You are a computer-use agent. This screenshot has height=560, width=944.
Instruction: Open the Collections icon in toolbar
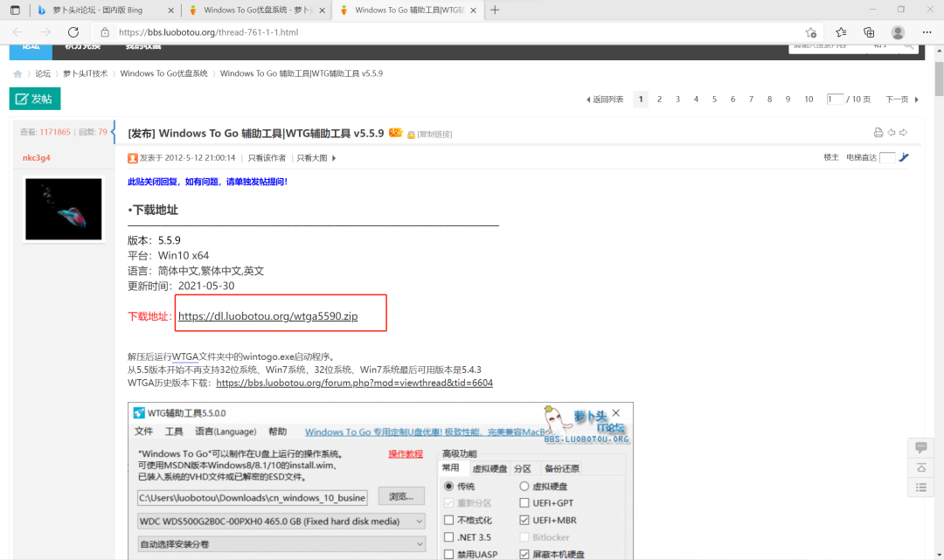click(x=869, y=32)
